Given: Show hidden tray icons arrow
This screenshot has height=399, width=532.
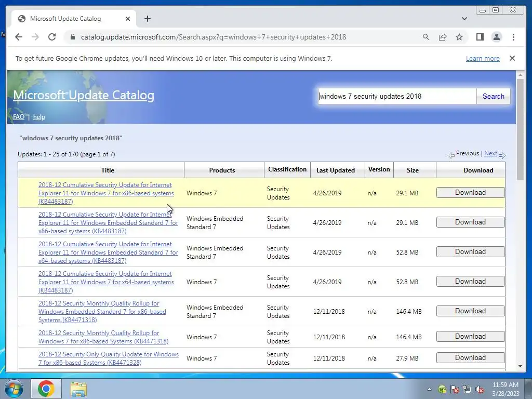Looking at the screenshot, I should tap(429, 389).
